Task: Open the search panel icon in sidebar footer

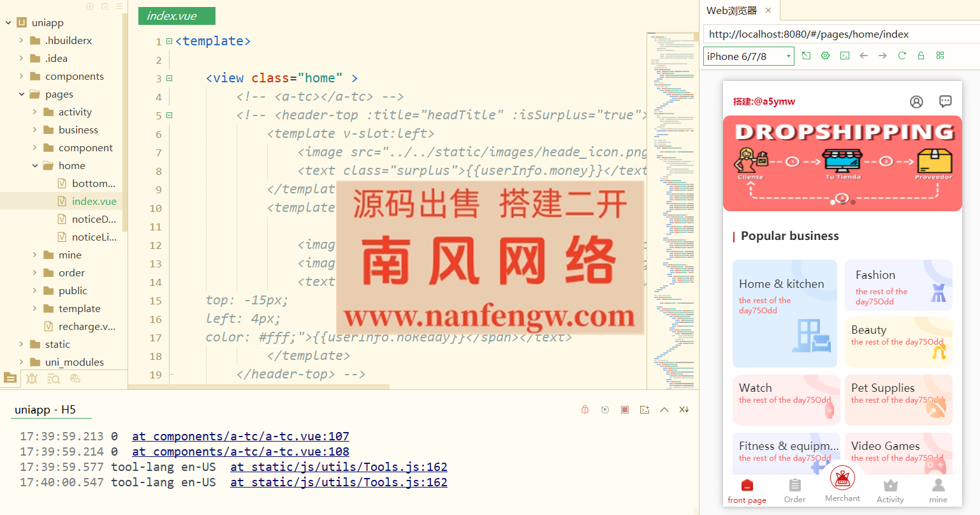Action: tap(54, 378)
